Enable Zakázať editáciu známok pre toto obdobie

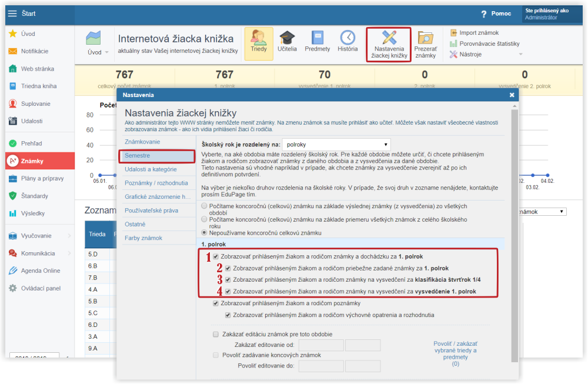pyautogui.click(x=216, y=334)
